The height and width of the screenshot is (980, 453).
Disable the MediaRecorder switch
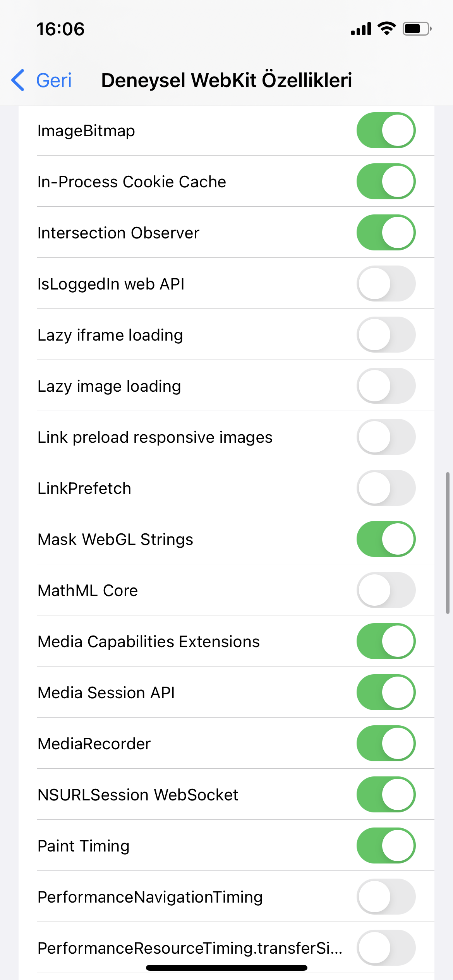386,744
